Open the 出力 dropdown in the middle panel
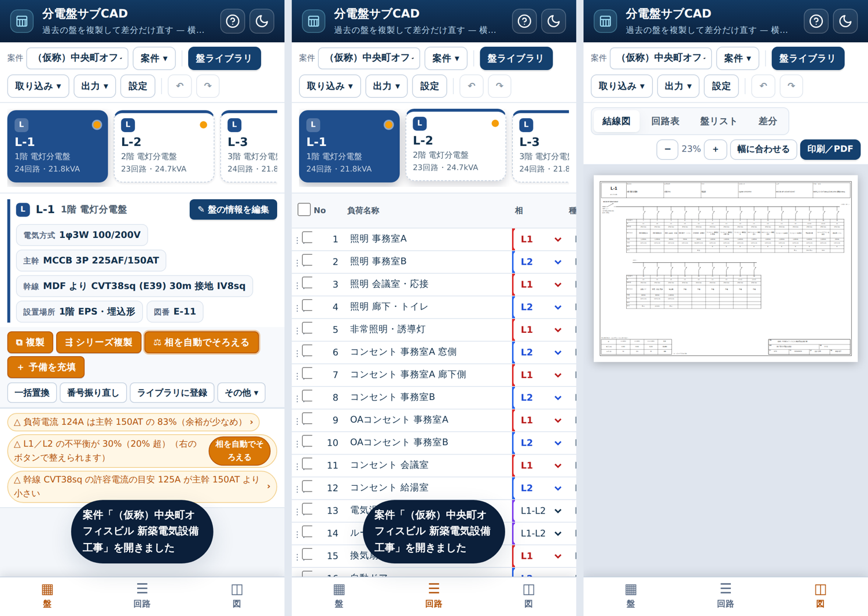Viewport: 868px width, 616px height. point(387,86)
